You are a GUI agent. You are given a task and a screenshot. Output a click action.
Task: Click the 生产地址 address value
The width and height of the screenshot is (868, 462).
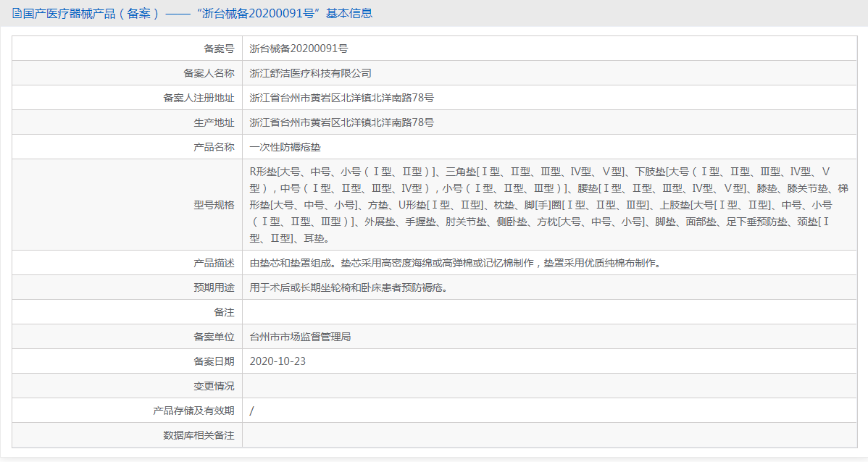341,122
